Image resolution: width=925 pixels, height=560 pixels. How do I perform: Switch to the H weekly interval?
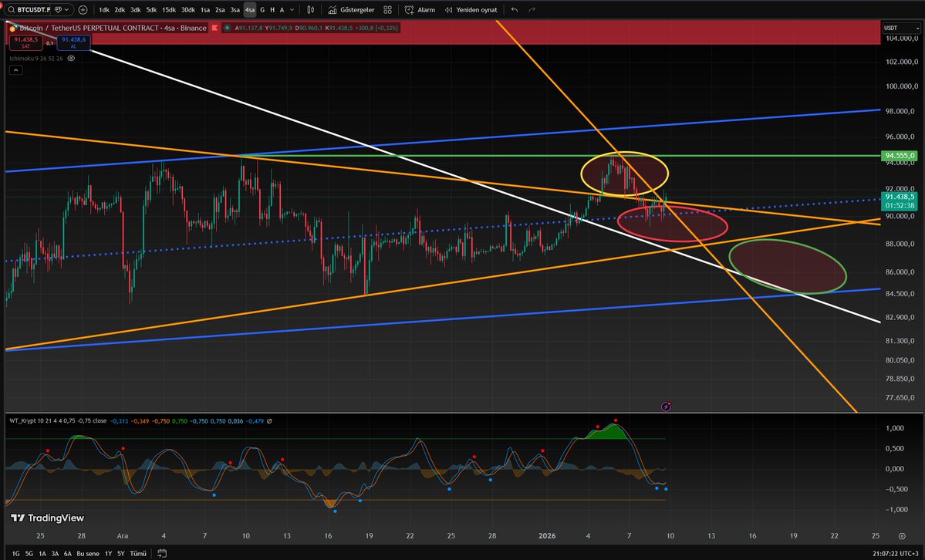[272, 10]
